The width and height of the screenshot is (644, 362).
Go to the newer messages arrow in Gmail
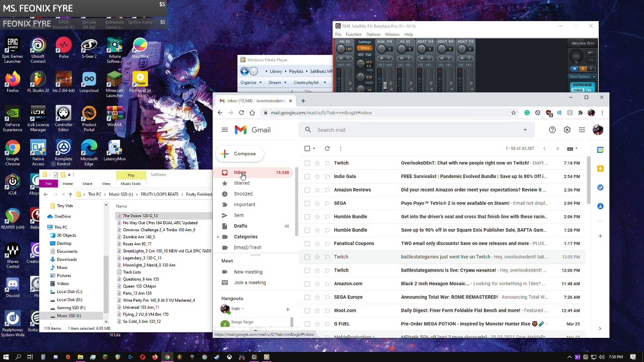[544, 148]
